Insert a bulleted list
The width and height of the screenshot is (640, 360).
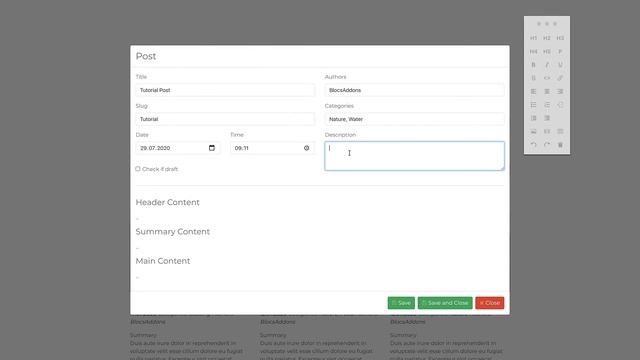(533, 105)
